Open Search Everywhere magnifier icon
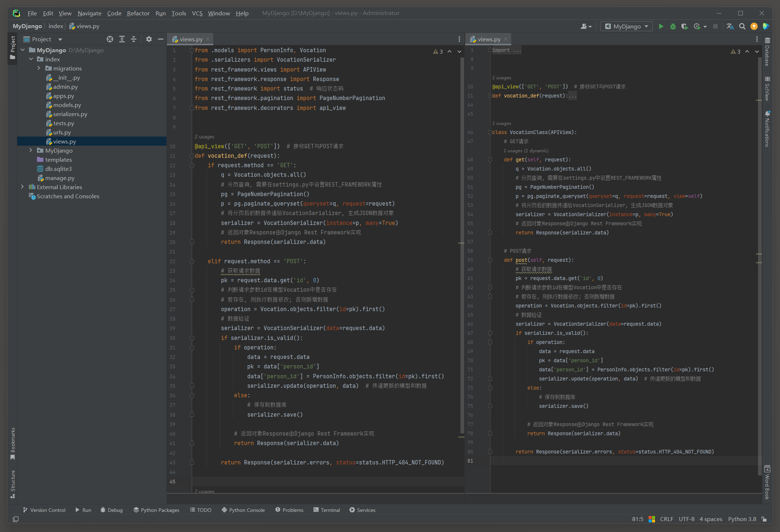The width and height of the screenshot is (780, 532). [742, 26]
